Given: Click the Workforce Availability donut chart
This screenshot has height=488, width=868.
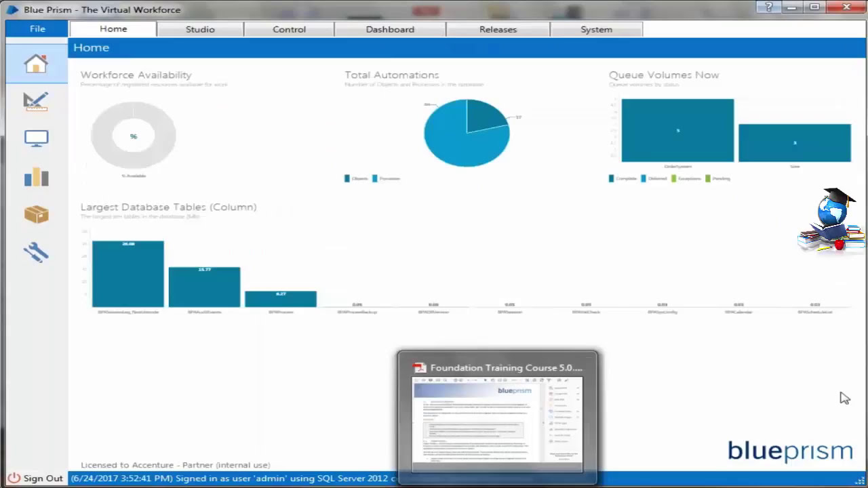Looking at the screenshot, I should [134, 136].
